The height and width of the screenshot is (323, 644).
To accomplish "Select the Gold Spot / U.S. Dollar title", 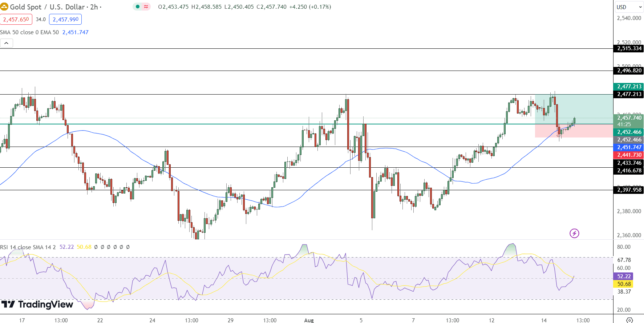I will tap(47, 7).
